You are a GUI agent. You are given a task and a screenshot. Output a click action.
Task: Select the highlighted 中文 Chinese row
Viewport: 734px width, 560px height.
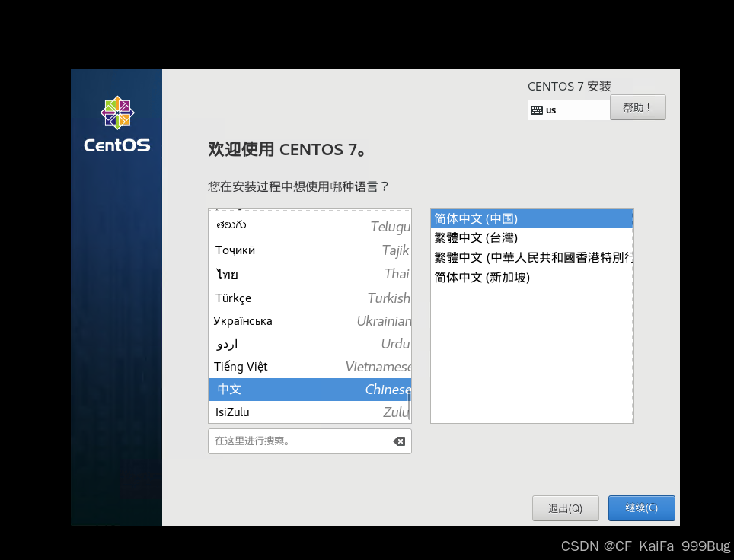(309, 390)
